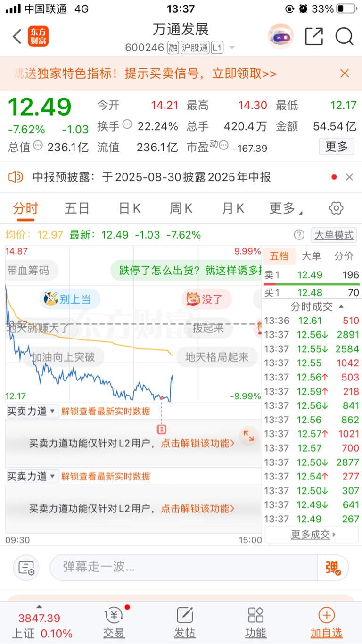Tap the 更多 quote details button

337,147
